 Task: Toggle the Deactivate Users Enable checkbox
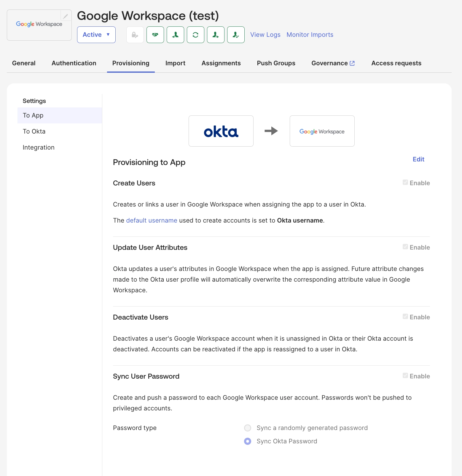coord(405,317)
